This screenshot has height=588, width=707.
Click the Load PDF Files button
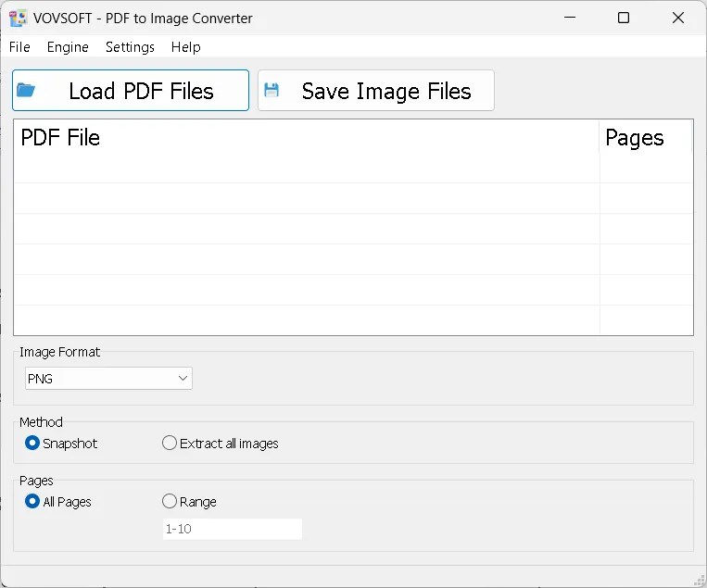click(x=131, y=90)
